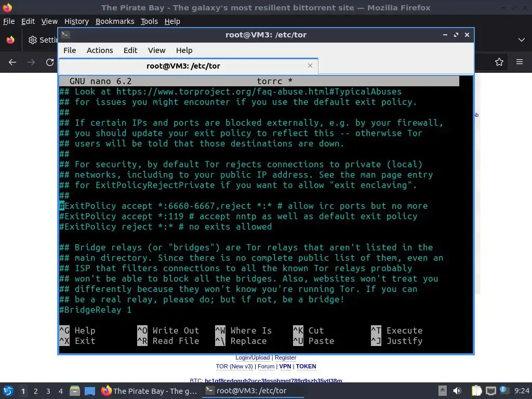Viewport: 532px width, 399px height.
Task: Click the Firefox View icon in tab bar
Action: pyautogui.click(x=10, y=39)
